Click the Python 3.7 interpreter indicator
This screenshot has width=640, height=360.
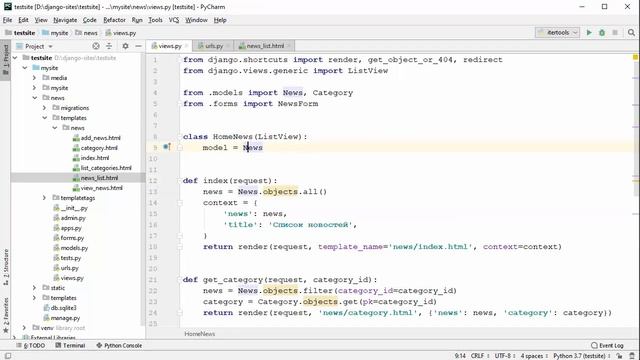(x=581, y=356)
